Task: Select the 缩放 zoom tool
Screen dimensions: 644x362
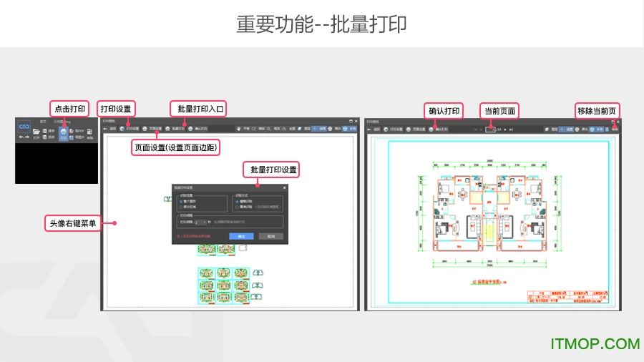Action: coord(258,129)
